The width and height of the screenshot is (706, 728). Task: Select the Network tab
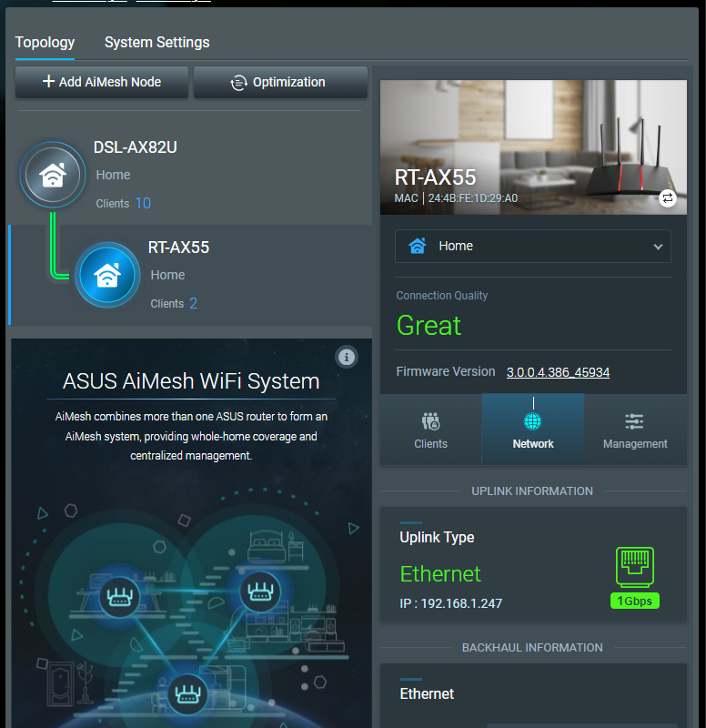pos(533,430)
